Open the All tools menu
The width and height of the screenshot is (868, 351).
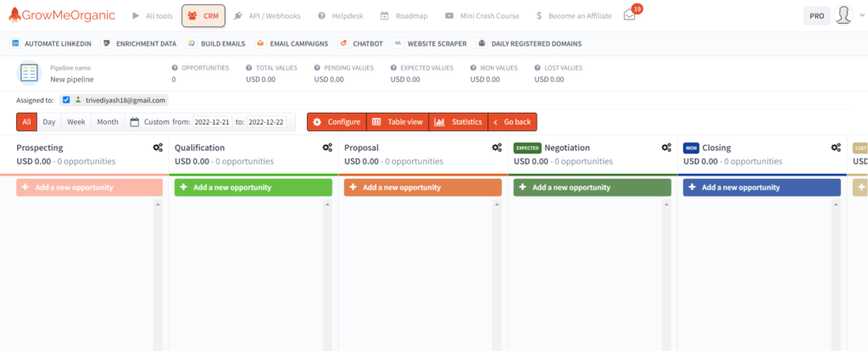tap(153, 16)
